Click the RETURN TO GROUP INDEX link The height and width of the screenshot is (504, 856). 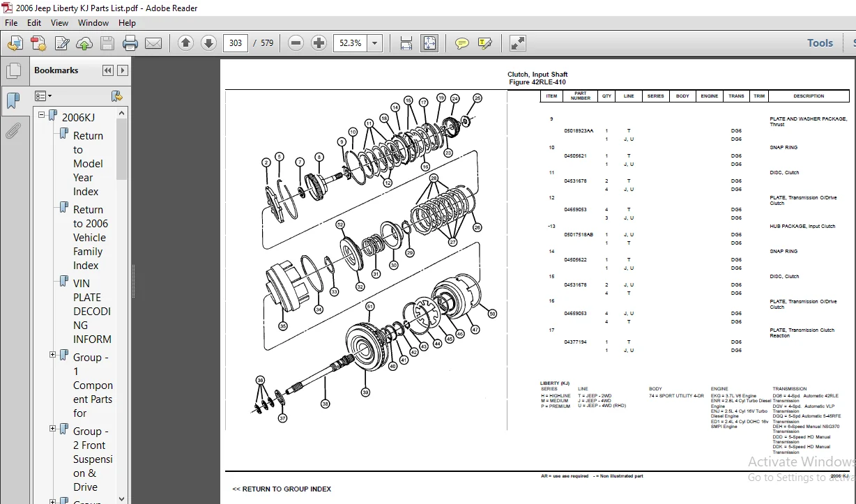282,489
